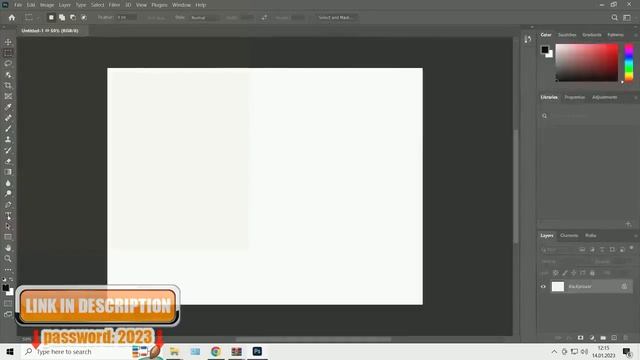Create a new layer group

(603, 338)
